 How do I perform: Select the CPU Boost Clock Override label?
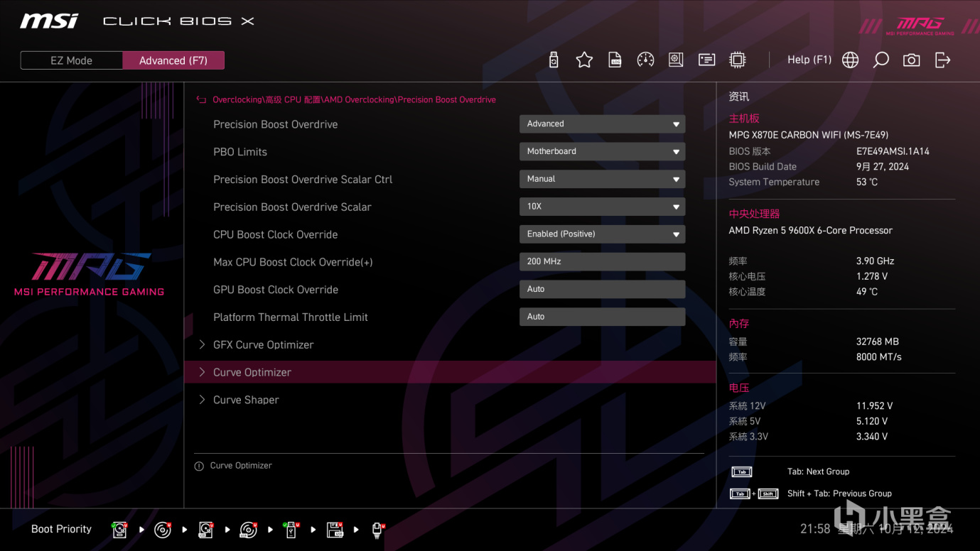(276, 235)
